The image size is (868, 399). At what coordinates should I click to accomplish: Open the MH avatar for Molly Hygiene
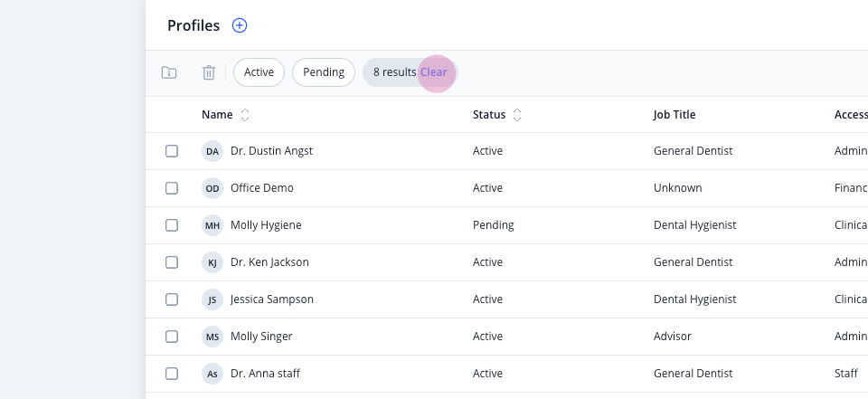click(212, 225)
